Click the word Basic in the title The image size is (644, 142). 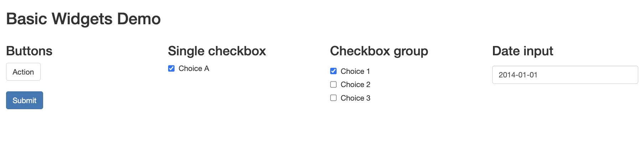coord(26,19)
